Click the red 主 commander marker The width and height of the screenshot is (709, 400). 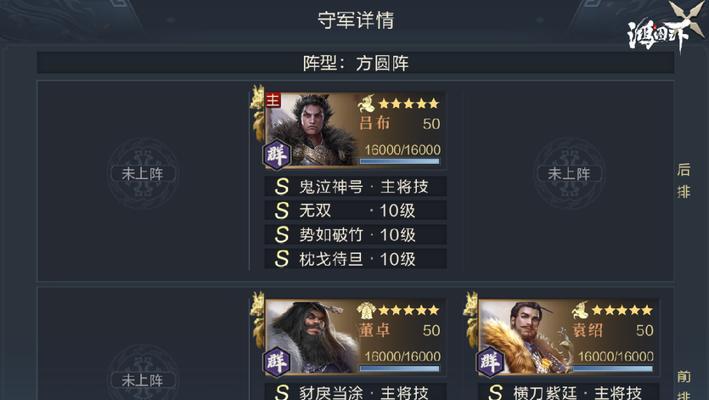[273, 100]
